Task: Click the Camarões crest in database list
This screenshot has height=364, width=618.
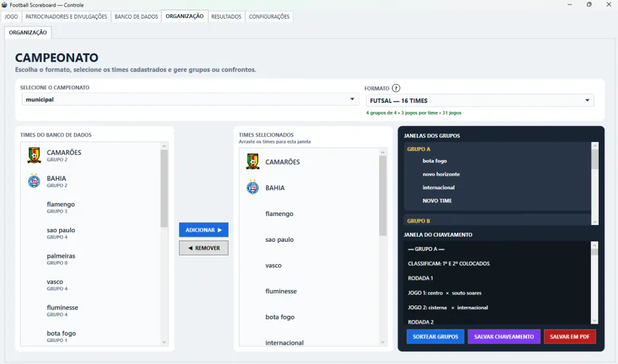Action: [x=34, y=155]
